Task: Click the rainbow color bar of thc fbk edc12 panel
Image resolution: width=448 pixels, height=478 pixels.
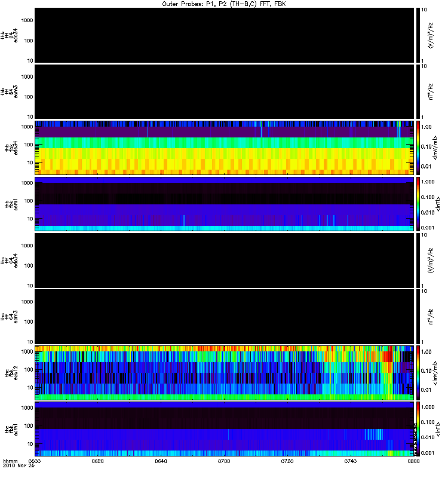Action: point(418,372)
